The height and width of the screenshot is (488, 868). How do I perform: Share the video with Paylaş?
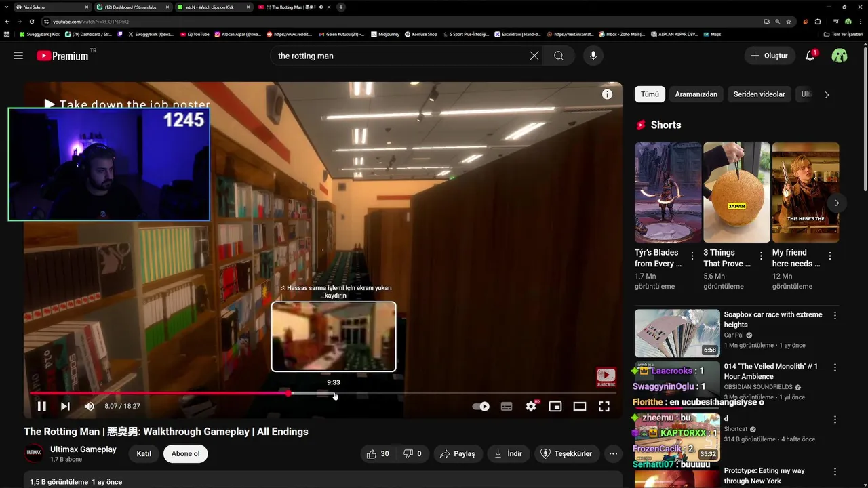click(457, 454)
